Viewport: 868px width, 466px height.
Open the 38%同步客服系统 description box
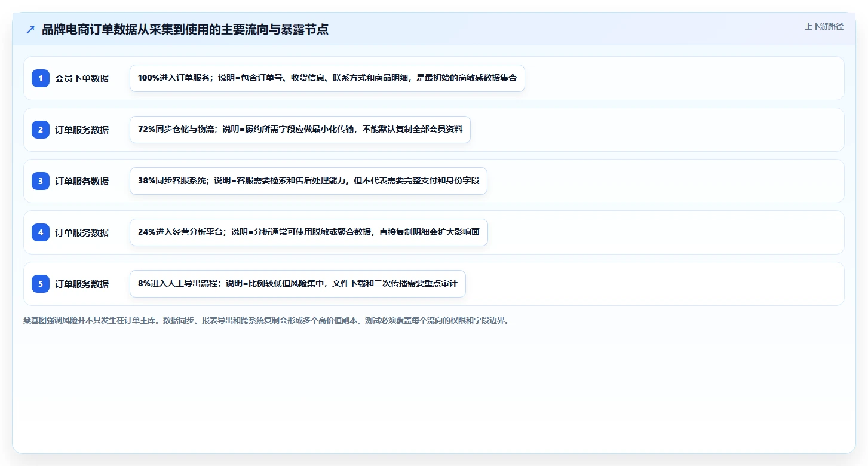pos(308,181)
